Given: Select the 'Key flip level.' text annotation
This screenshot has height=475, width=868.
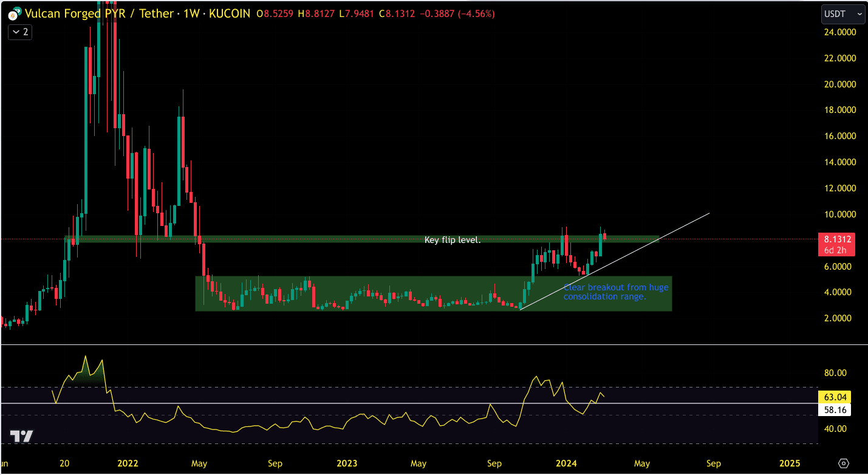Looking at the screenshot, I should click(x=453, y=241).
